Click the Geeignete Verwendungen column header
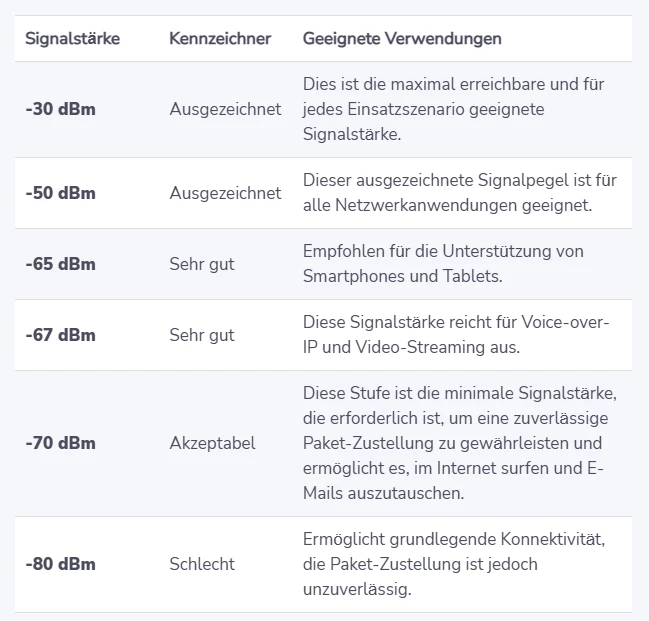 [402, 39]
